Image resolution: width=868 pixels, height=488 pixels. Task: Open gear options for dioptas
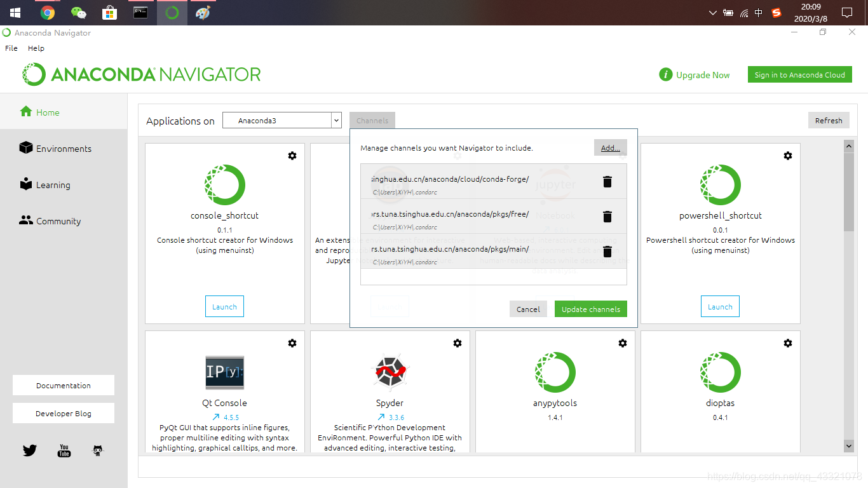788,343
